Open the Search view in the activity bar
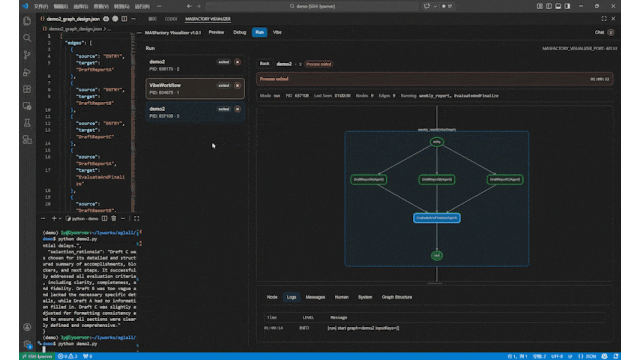The image size is (640, 360). pyautogui.click(x=27, y=38)
